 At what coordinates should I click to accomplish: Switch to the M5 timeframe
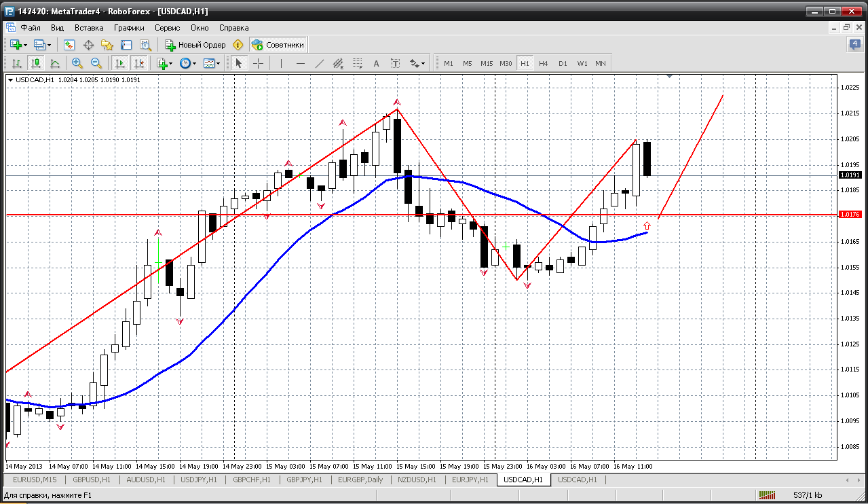point(468,63)
